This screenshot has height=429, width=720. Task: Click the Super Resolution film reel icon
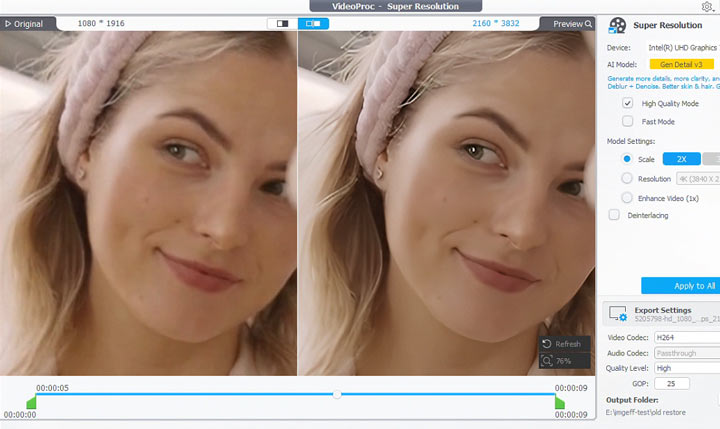pos(617,25)
